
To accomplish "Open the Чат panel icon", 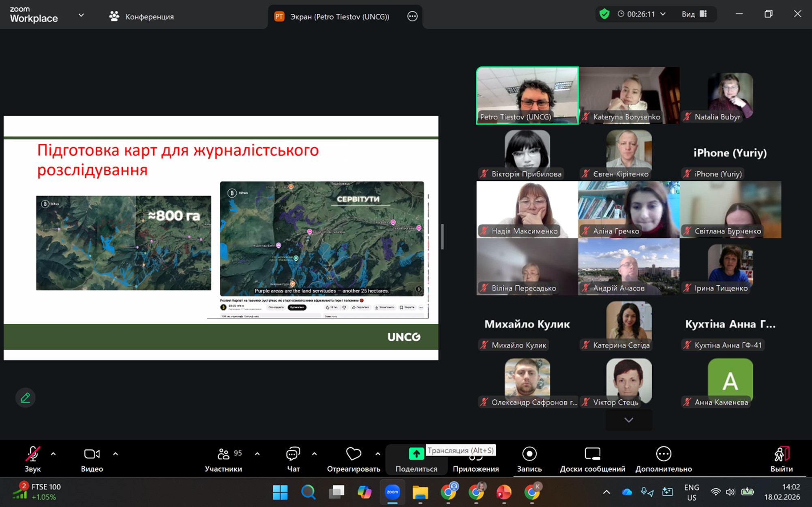I will click(293, 454).
